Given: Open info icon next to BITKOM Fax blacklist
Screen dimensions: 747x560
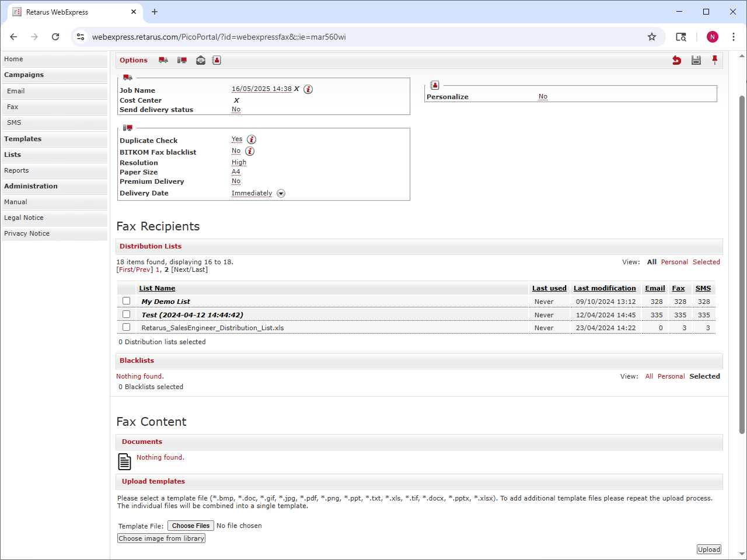Looking at the screenshot, I should [x=250, y=151].
